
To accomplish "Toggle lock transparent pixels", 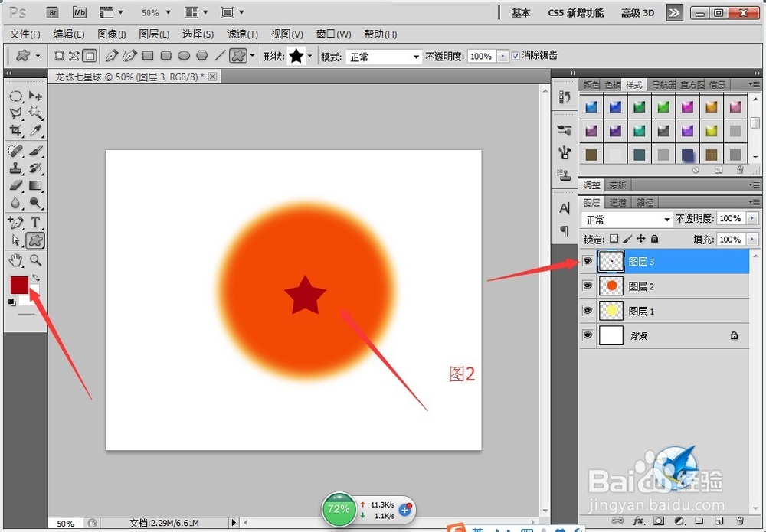I will pyautogui.click(x=614, y=239).
